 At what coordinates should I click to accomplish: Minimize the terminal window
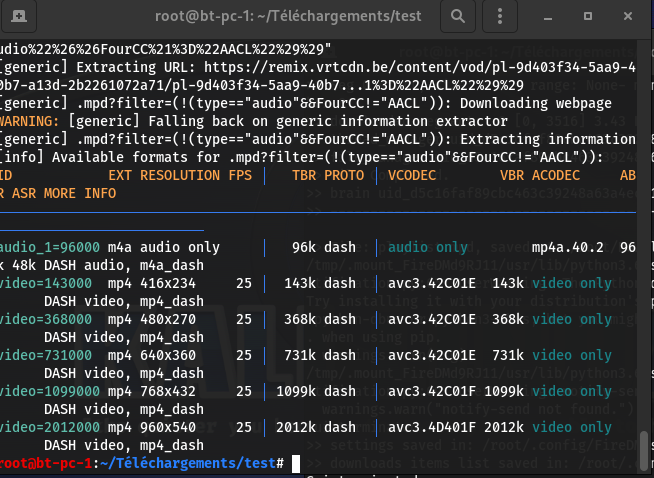pyautogui.click(x=548, y=16)
